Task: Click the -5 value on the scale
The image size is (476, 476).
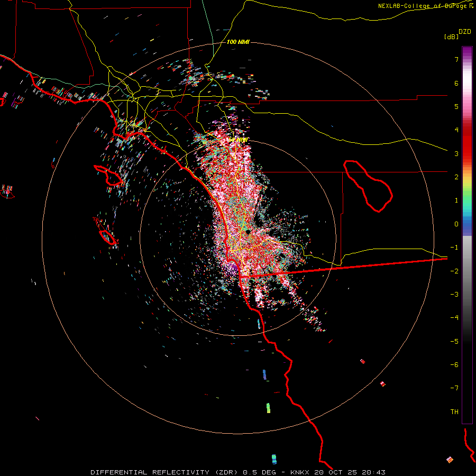Action: tap(454, 342)
